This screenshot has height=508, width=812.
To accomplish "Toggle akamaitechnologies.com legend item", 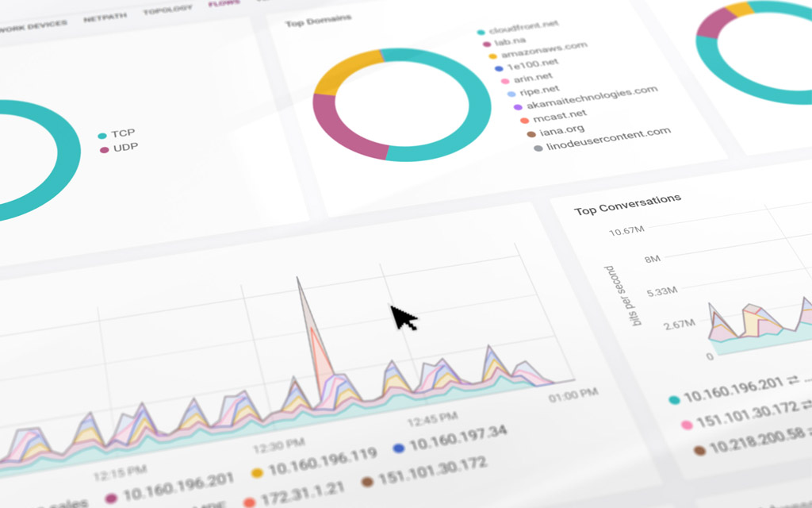I will click(x=586, y=98).
